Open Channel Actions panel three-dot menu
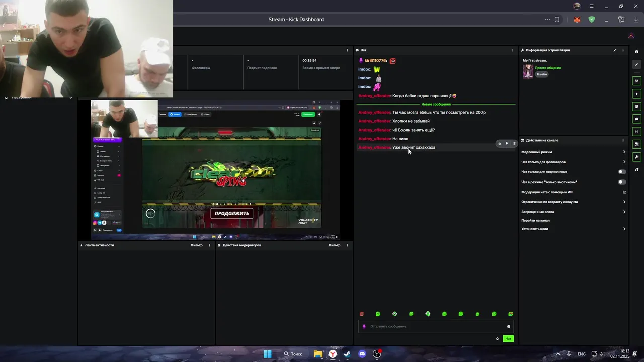 click(623, 140)
